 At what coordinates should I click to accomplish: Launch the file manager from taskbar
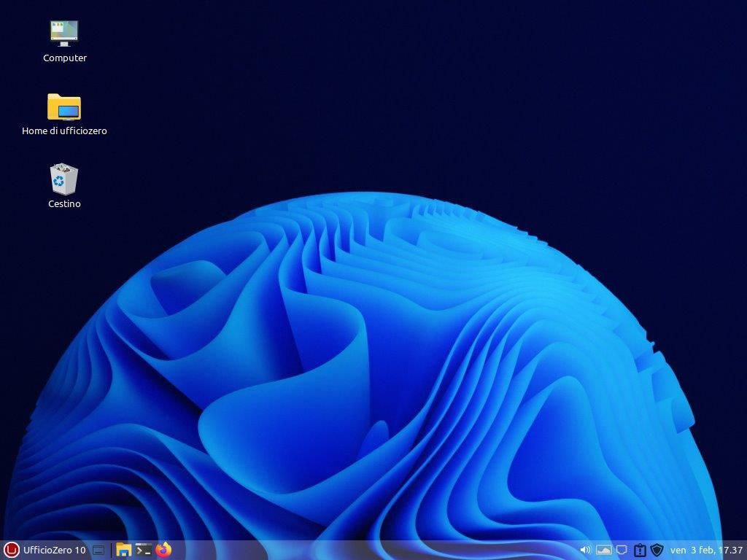click(124, 550)
